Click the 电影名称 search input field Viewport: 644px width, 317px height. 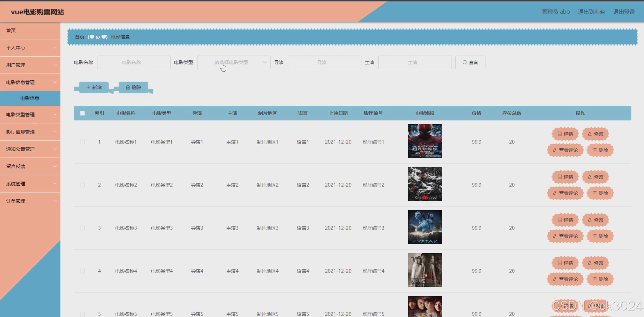coord(134,62)
